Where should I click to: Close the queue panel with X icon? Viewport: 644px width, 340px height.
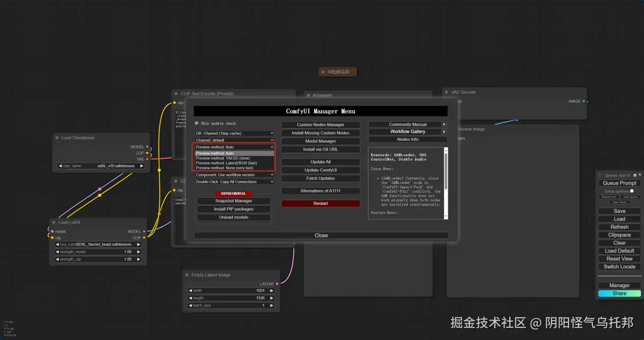pos(640,175)
